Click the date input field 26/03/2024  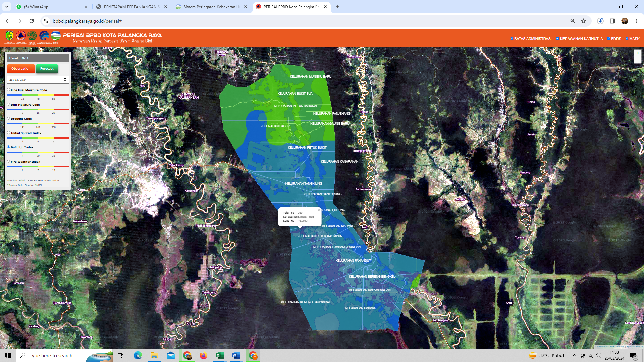click(x=38, y=80)
